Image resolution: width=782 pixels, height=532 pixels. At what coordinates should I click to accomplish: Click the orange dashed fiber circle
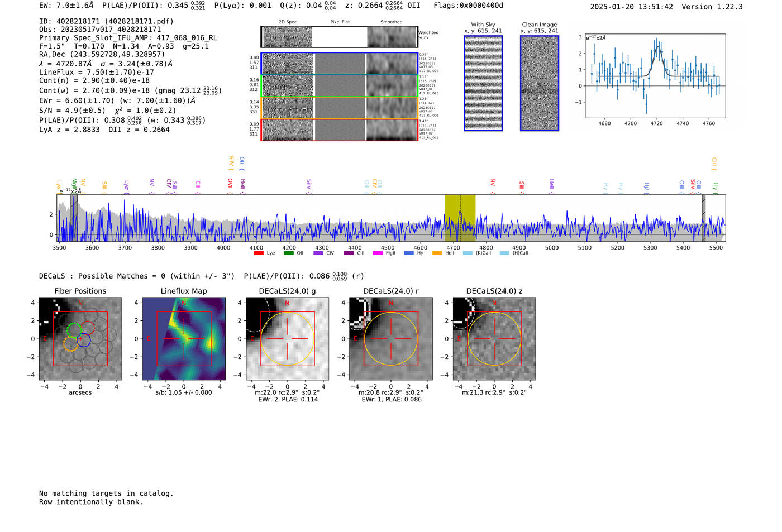pos(70,344)
